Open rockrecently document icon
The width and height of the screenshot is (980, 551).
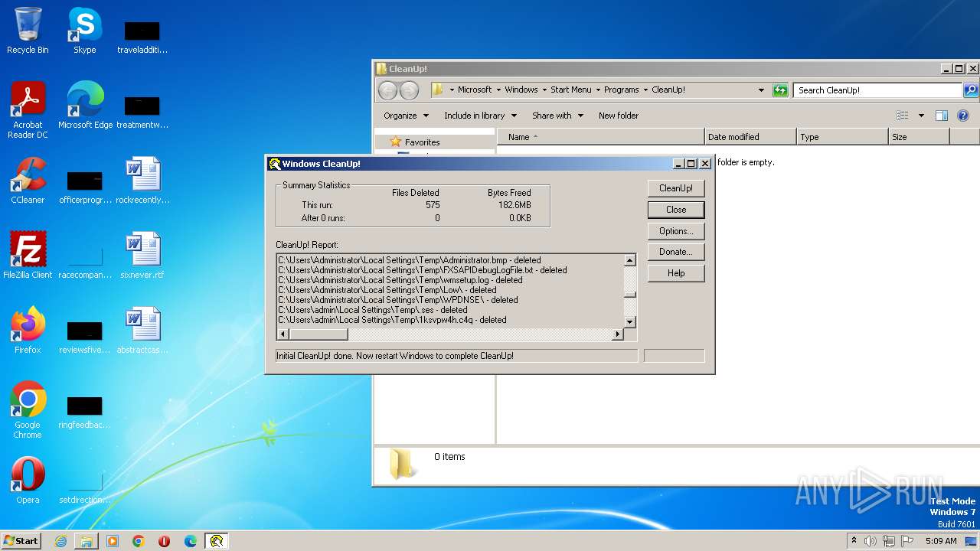142,181
